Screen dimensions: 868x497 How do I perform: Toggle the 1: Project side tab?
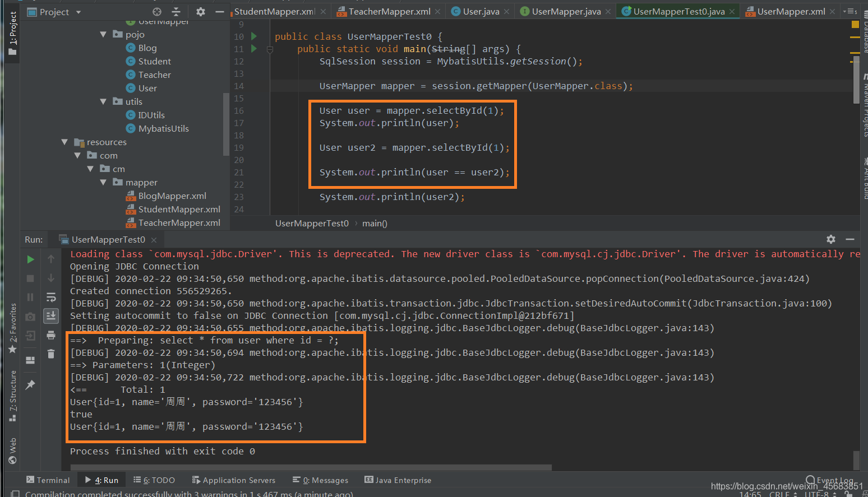12,34
